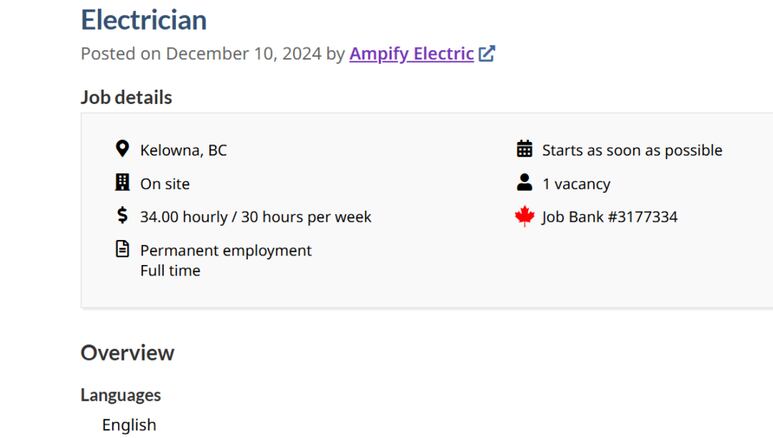Image resolution: width=773 pixels, height=438 pixels.
Task: Click the Languages subheading
Action: point(121,395)
